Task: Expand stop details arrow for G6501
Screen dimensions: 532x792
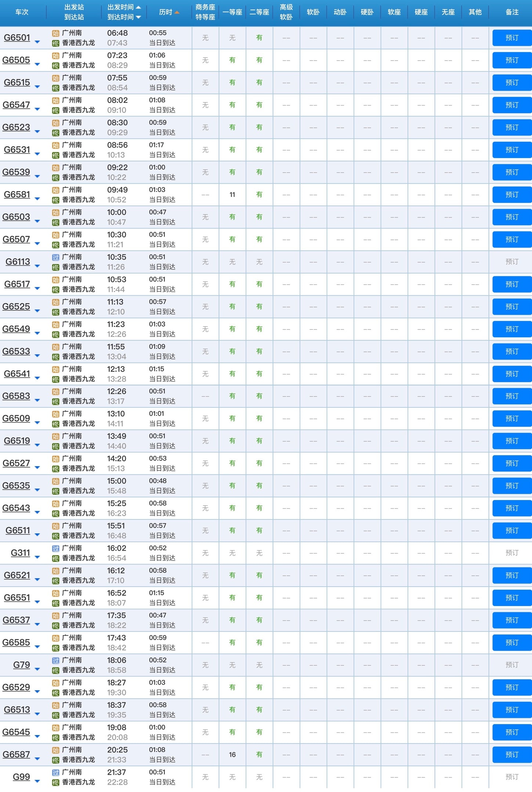Action: [x=37, y=42]
